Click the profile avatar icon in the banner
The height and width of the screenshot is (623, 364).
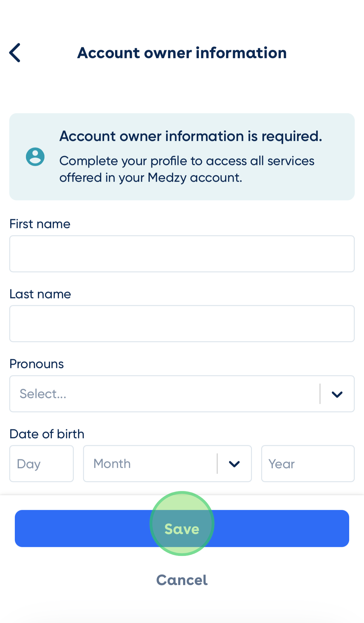pyautogui.click(x=35, y=157)
